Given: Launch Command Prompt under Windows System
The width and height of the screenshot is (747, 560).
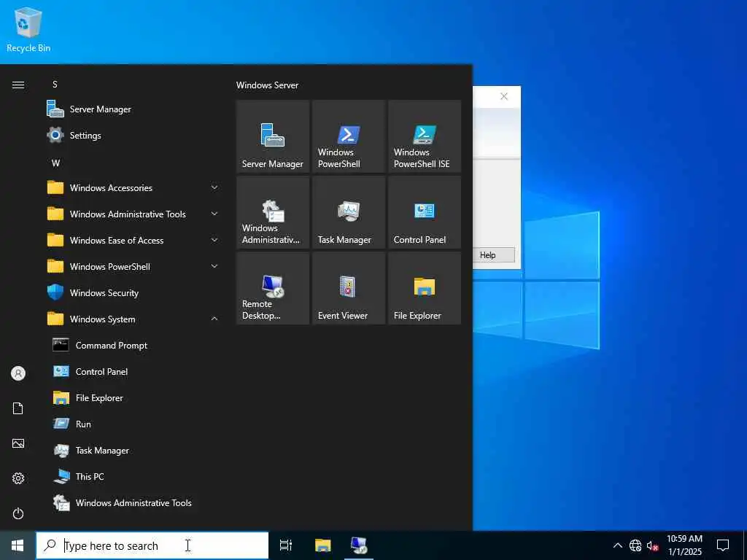Looking at the screenshot, I should click(x=133, y=345).
